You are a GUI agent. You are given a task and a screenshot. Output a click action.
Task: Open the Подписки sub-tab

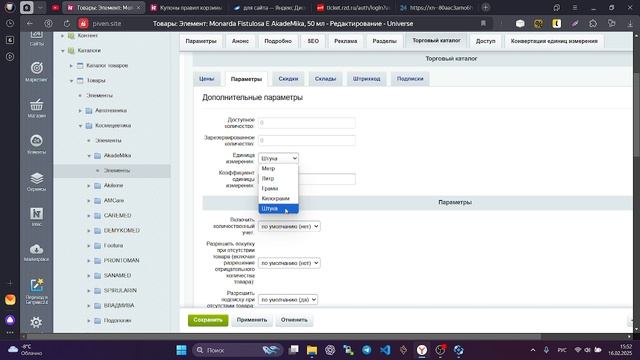[410, 79]
